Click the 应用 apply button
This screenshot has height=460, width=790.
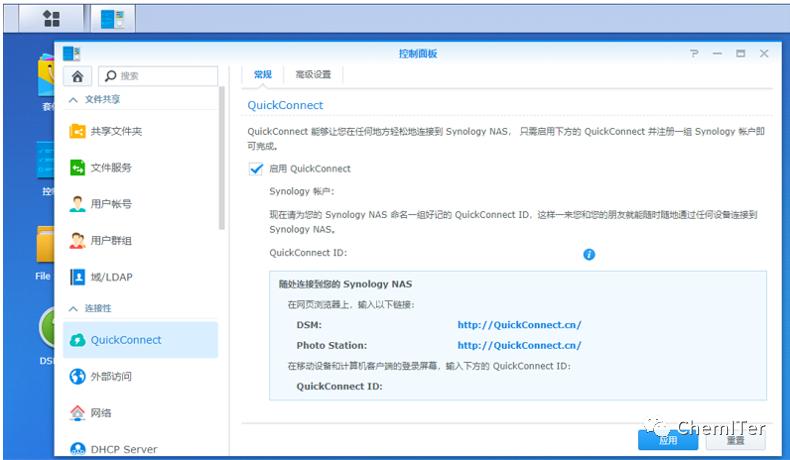point(668,440)
